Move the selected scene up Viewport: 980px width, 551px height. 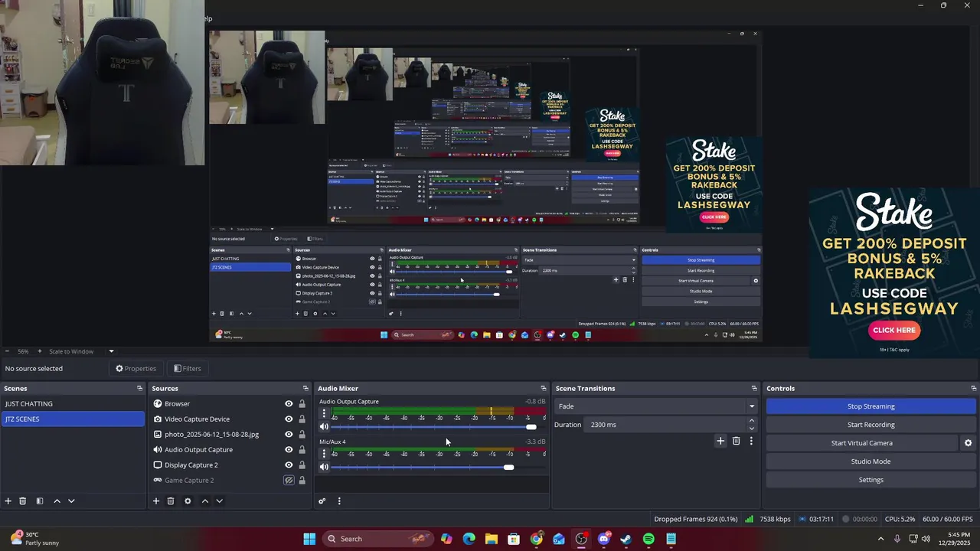click(57, 501)
